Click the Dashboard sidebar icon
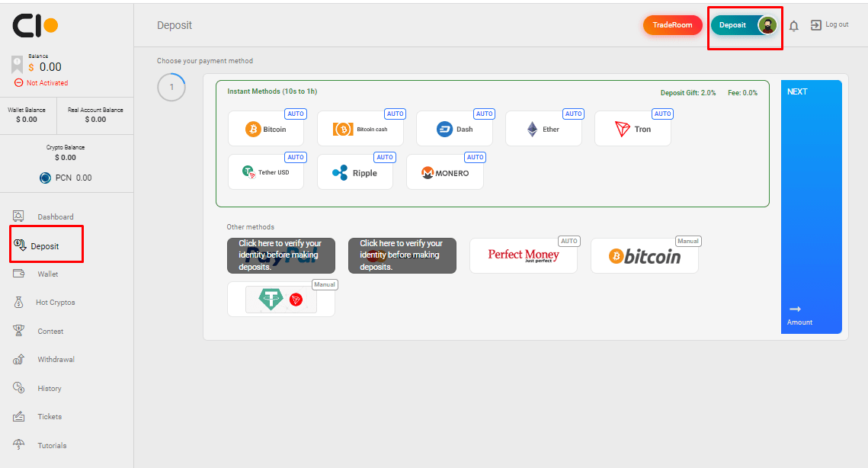Screen dimensions: 868x468 18,216
